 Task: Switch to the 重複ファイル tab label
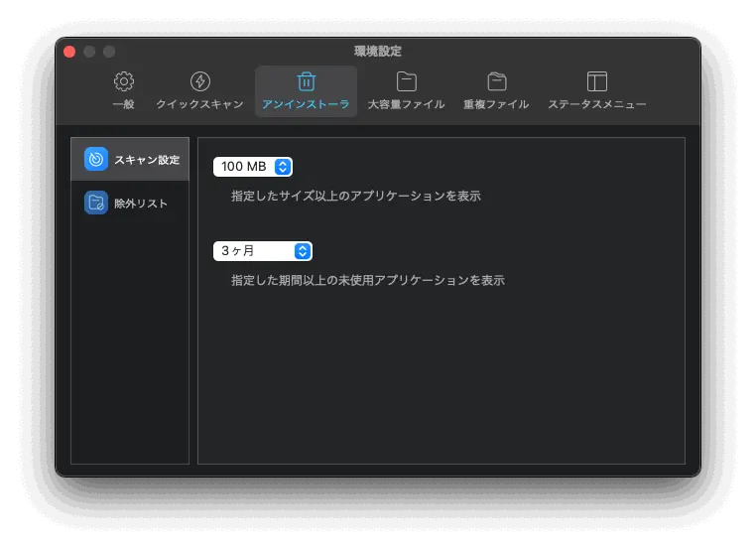click(x=497, y=104)
